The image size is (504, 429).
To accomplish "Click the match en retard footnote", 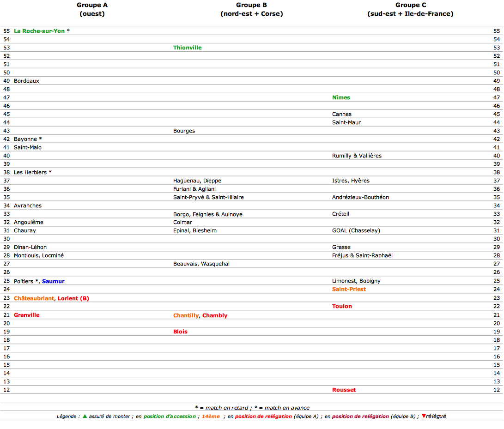I will coord(221,408).
